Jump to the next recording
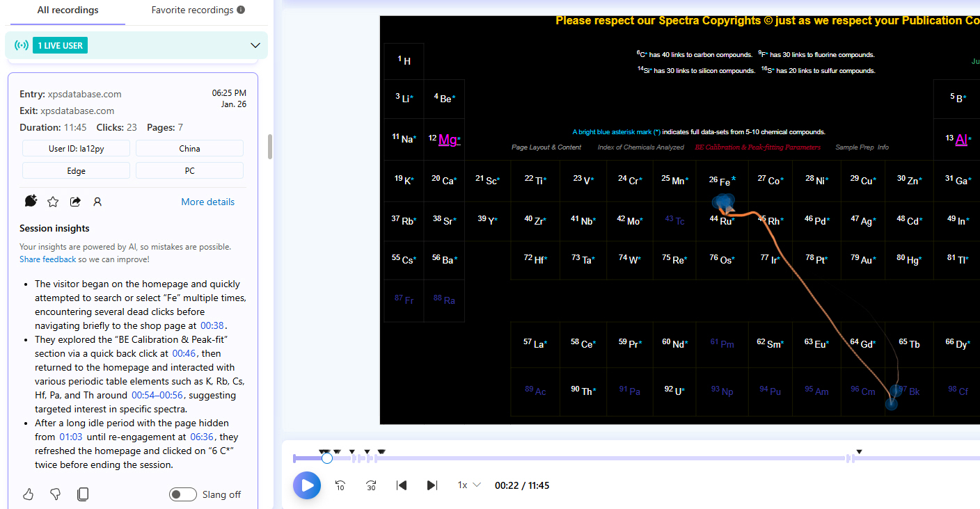This screenshot has height=509, width=980. [432, 485]
